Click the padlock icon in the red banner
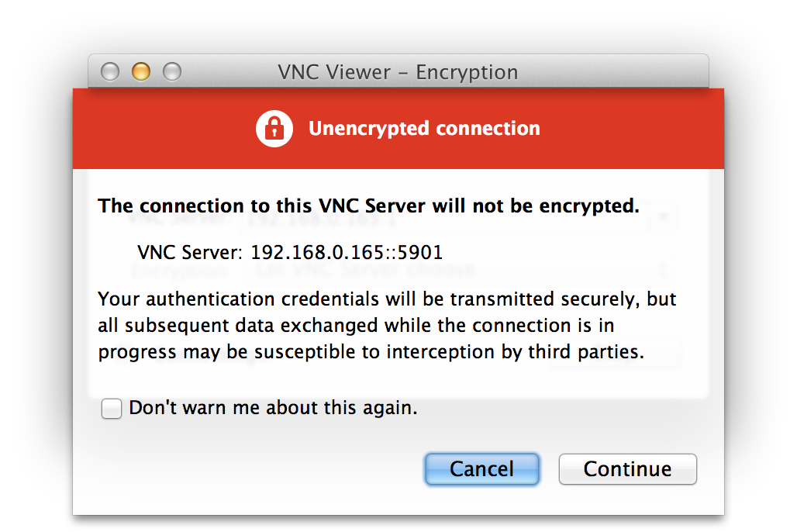The height and width of the screenshot is (532, 797). [x=274, y=128]
